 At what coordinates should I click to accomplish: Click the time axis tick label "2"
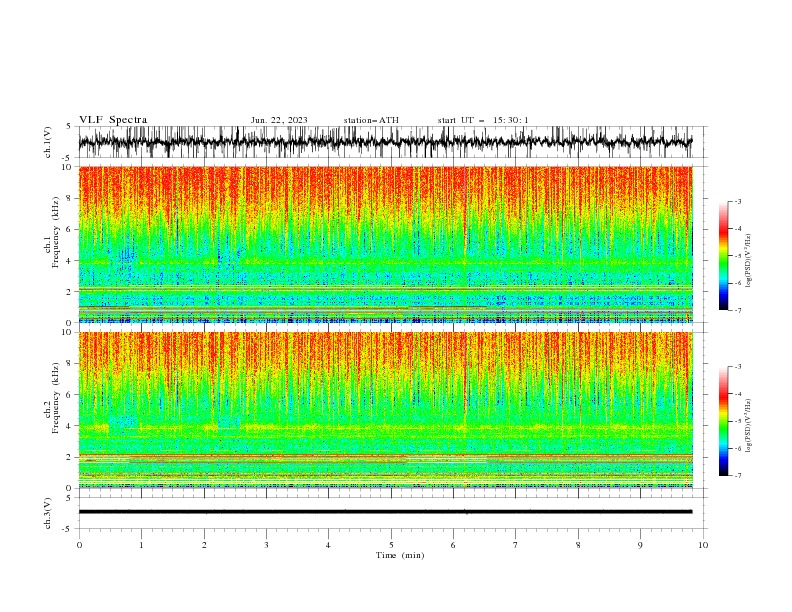tap(204, 545)
